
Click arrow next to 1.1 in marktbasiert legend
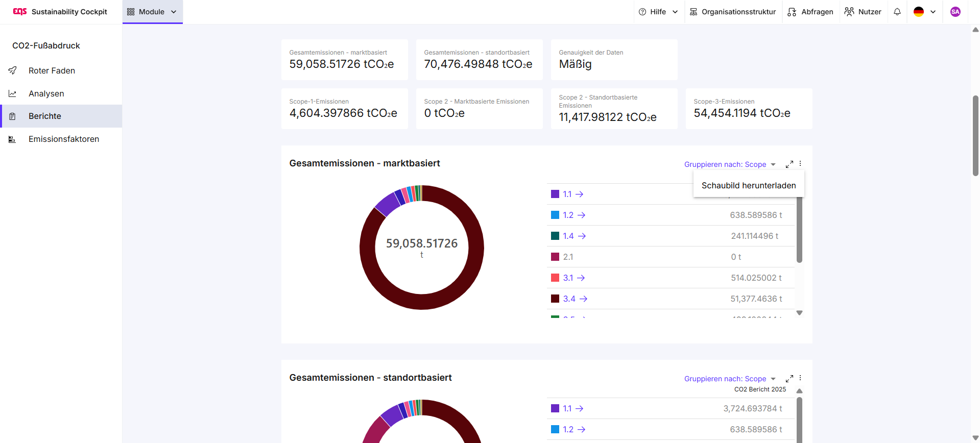[x=580, y=194]
